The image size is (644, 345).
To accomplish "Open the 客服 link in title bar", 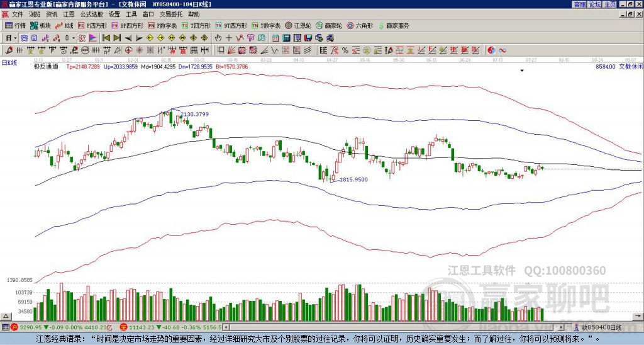I will [x=579, y=4].
